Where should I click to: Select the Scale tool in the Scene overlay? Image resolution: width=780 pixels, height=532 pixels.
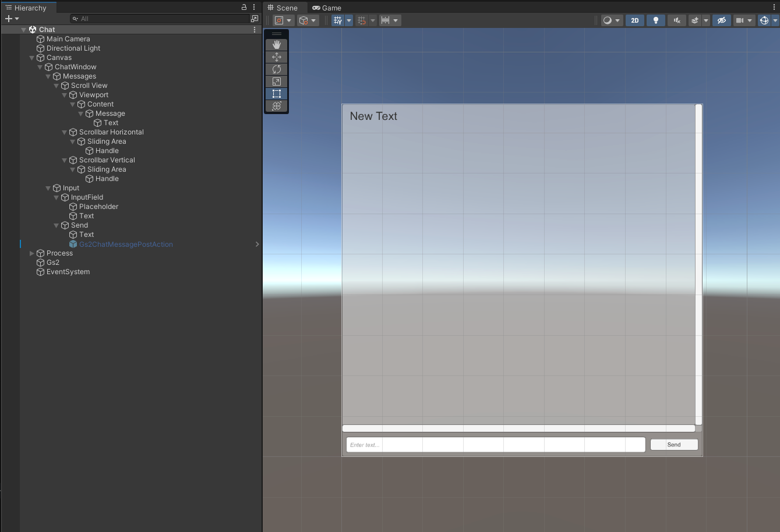(277, 81)
